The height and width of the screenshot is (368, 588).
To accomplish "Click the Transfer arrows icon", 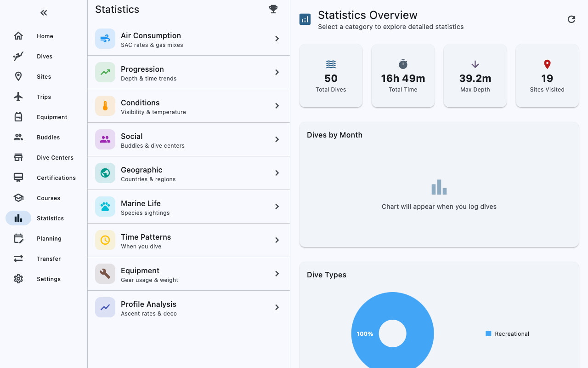I will pyautogui.click(x=18, y=259).
